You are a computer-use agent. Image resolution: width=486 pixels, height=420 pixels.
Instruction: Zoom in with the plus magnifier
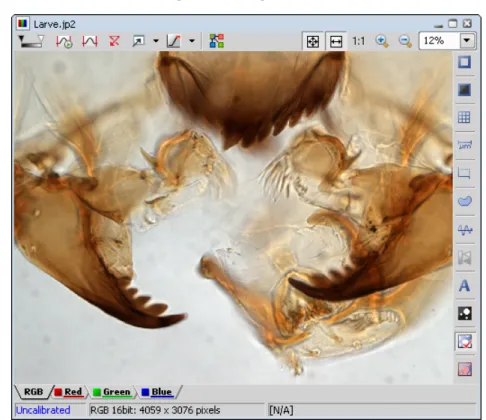[382, 41]
